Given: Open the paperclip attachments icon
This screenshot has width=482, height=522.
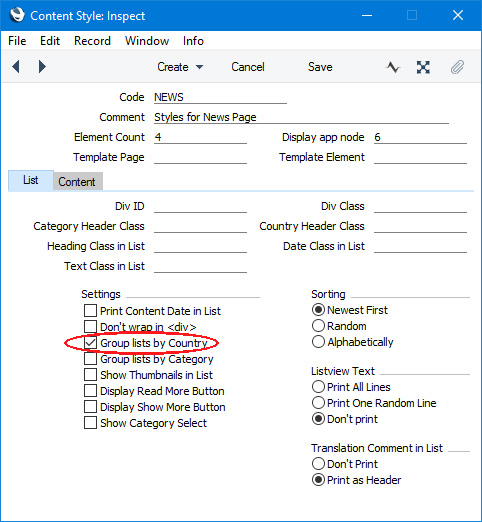Looking at the screenshot, I should point(457,67).
